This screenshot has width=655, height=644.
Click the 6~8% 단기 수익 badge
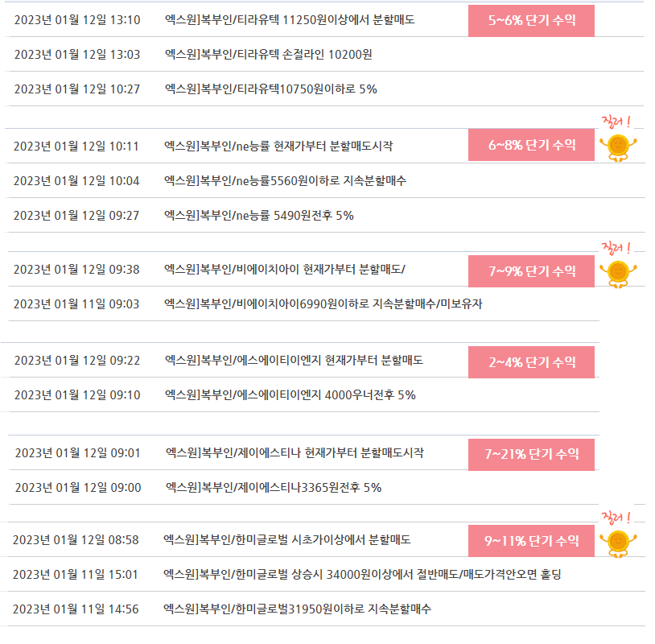point(531,145)
